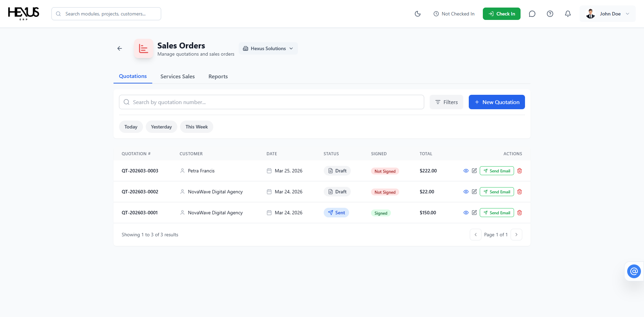Click Not Signed badge of QT-202603-0002
This screenshot has height=317, width=644.
[385, 192]
